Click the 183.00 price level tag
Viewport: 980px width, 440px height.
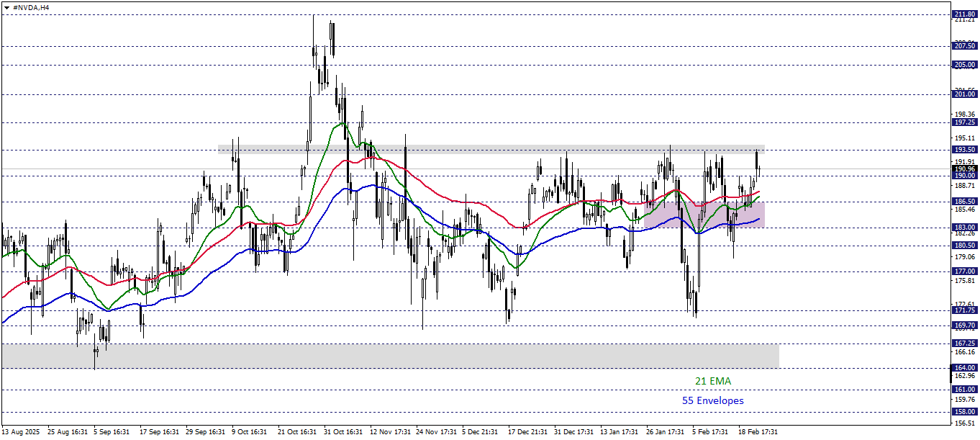964,228
